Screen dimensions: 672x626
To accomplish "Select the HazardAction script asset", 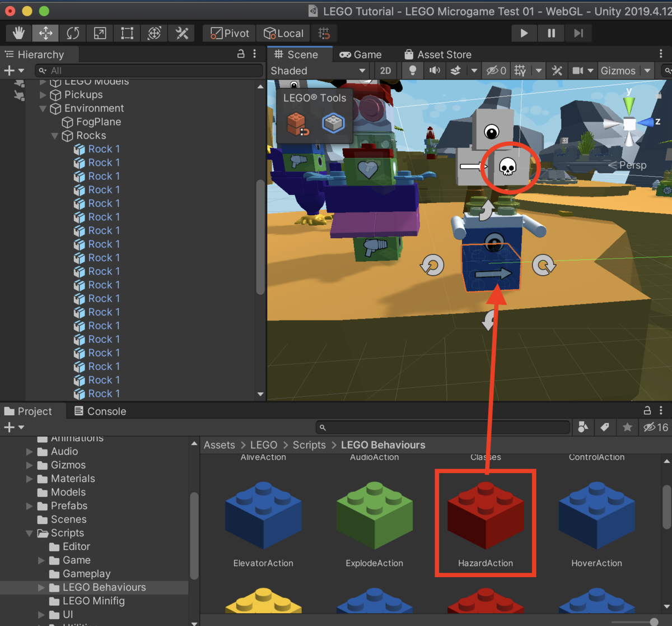I will click(486, 523).
